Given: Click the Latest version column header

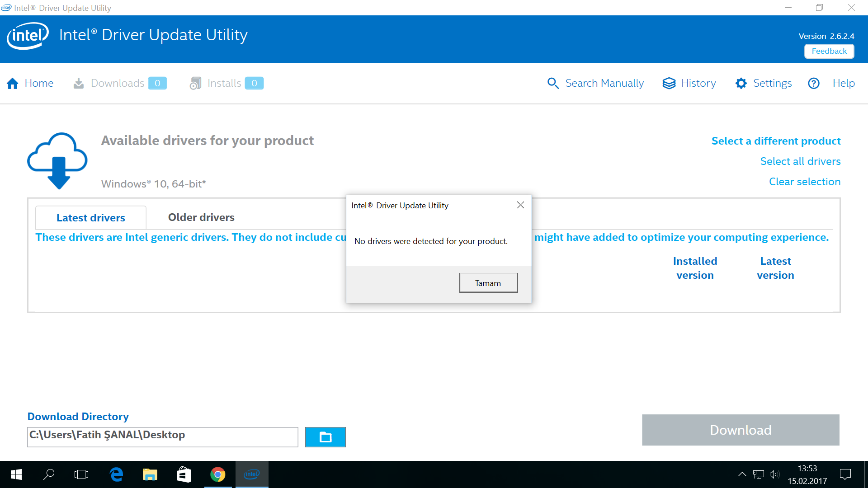Looking at the screenshot, I should [775, 268].
